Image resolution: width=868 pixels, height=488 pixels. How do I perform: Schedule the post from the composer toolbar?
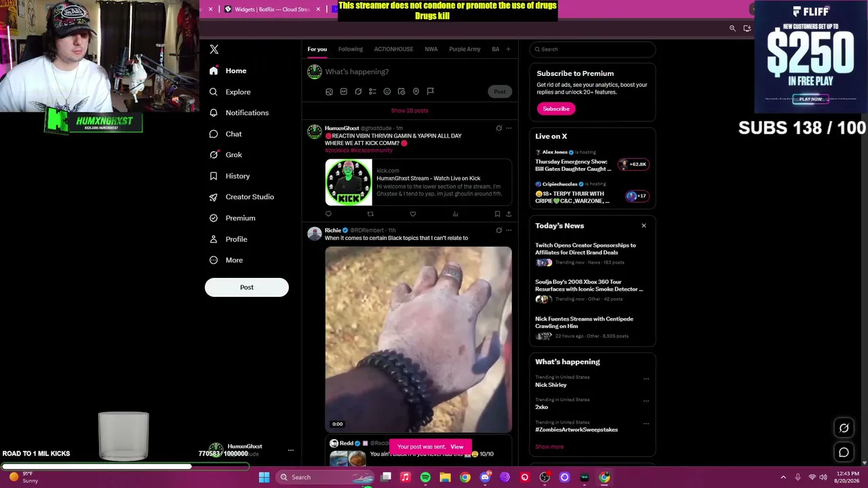click(401, 91)
